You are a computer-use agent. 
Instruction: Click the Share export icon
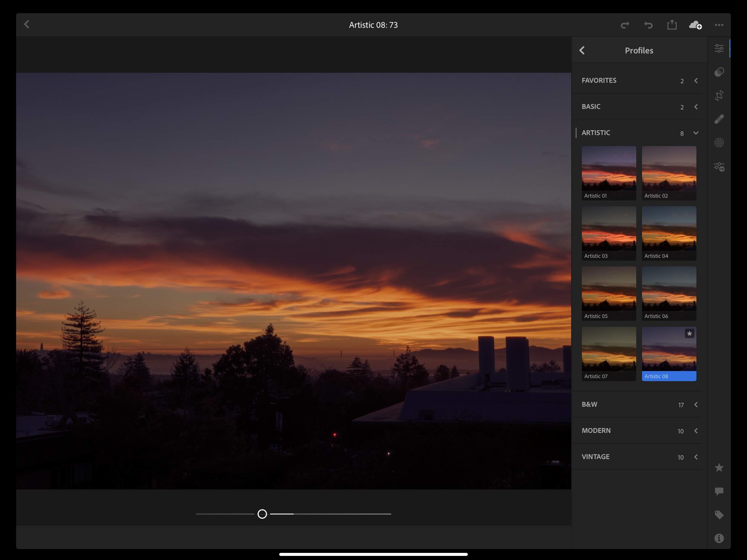pos(672,25)
